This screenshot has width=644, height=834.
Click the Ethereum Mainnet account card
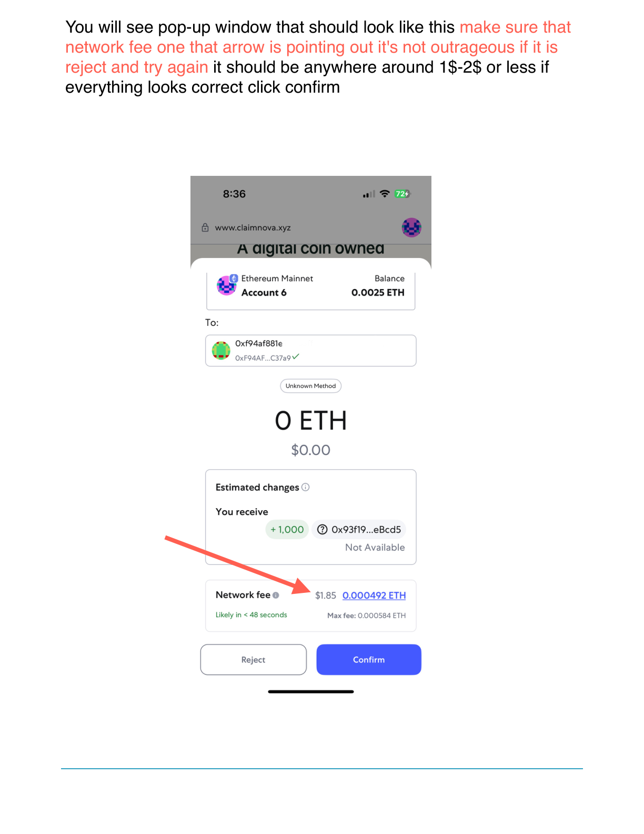[x=310, y=290]
